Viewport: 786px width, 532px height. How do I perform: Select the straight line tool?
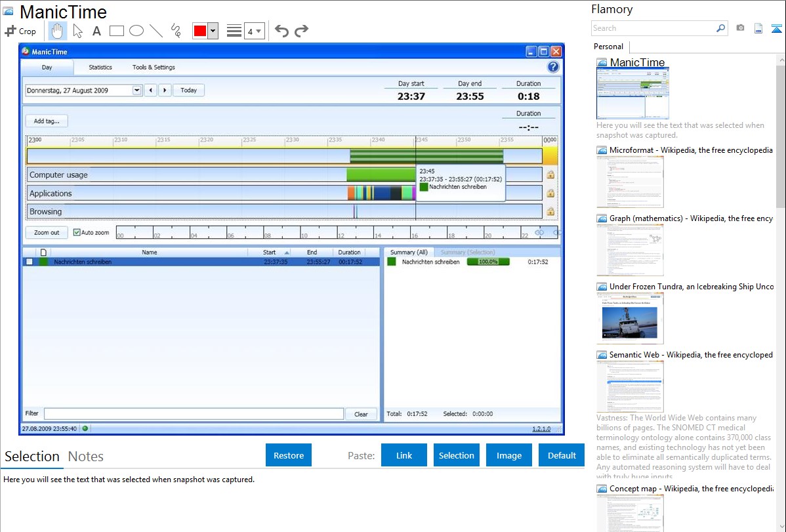pyautogui.click(x=156, y=31)
